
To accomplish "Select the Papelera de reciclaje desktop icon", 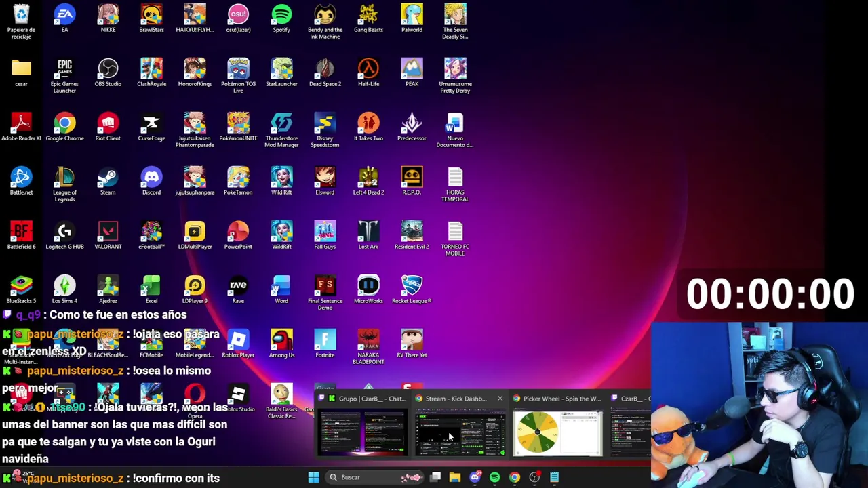I will [21, 21].
